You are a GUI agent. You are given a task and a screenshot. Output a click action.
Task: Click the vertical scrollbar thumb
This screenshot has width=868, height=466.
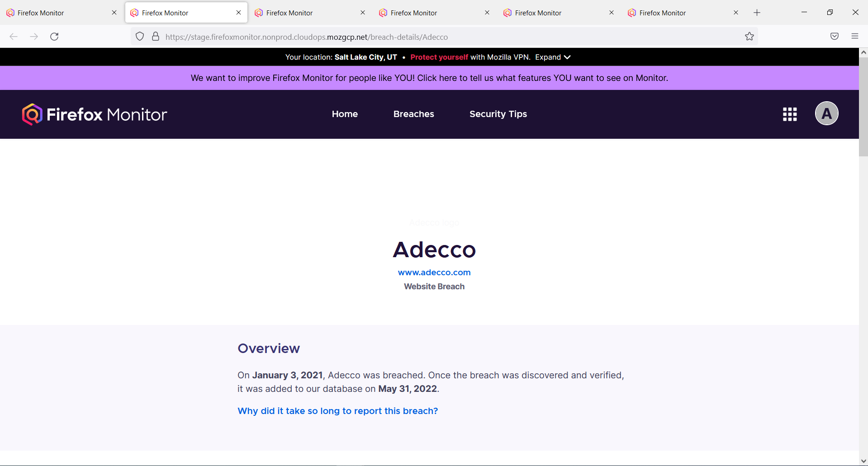[863, 107]
